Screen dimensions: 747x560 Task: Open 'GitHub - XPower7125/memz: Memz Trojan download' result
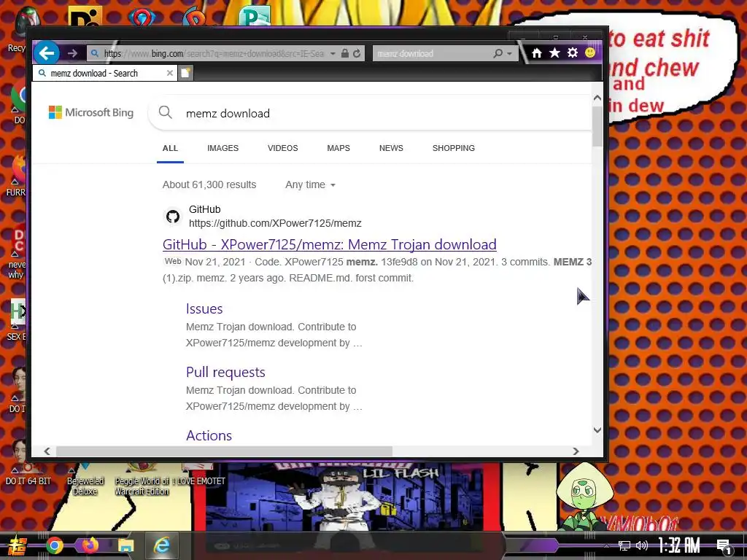329,244
